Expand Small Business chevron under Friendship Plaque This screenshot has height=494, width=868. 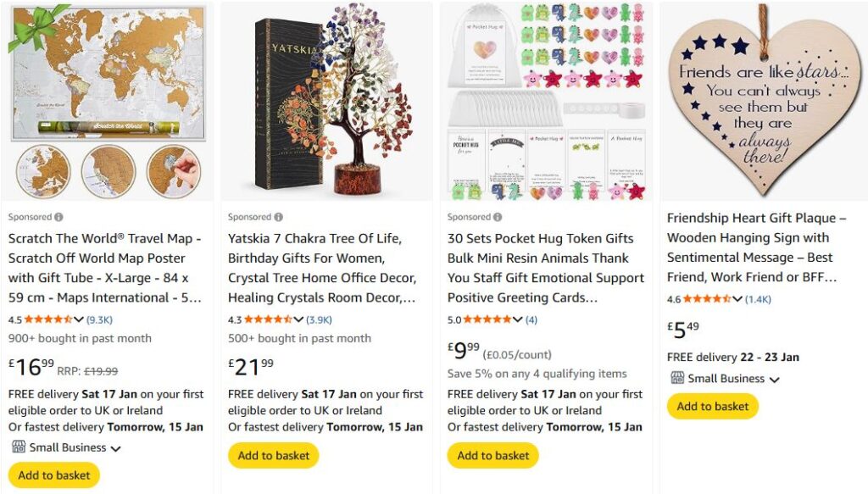coord(774,380)
